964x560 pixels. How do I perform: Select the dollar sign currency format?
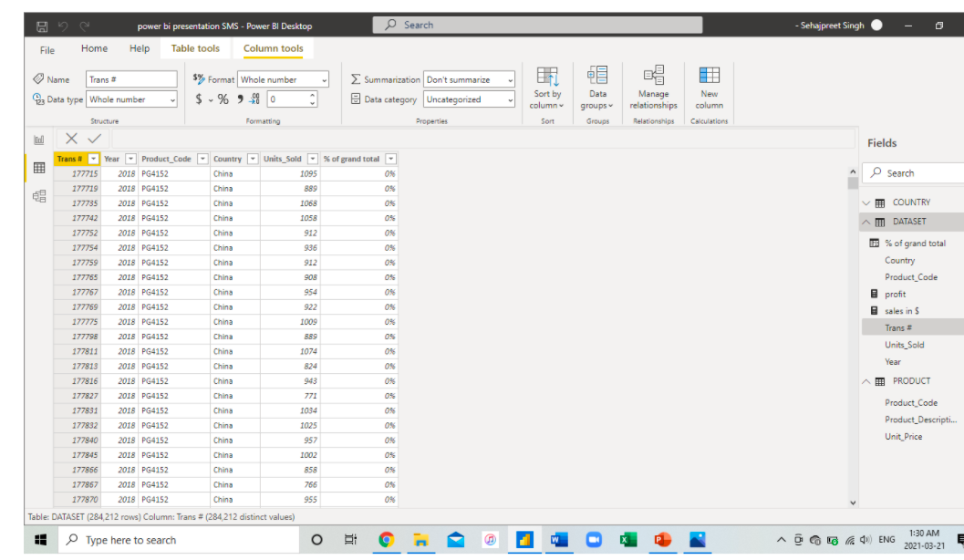pyautogui.click(x=199, y=99)
